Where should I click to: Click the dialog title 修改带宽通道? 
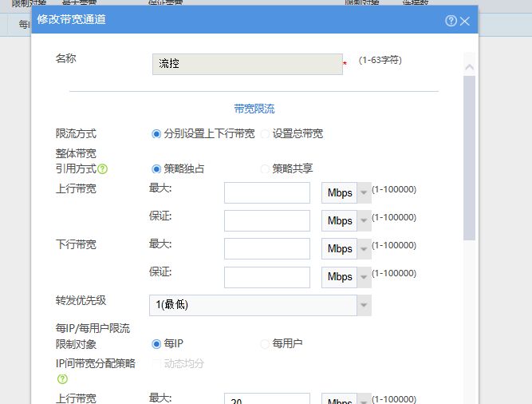pos(71,19)
